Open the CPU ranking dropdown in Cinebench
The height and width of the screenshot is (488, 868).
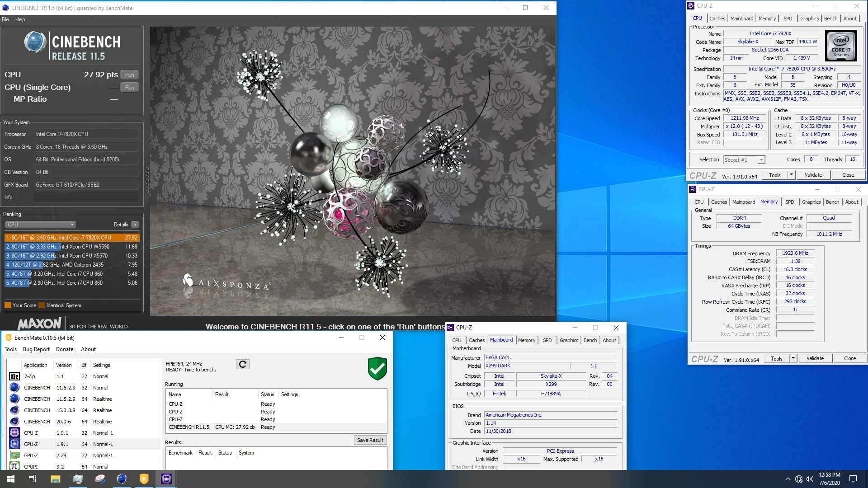click(x=41, y=225)
